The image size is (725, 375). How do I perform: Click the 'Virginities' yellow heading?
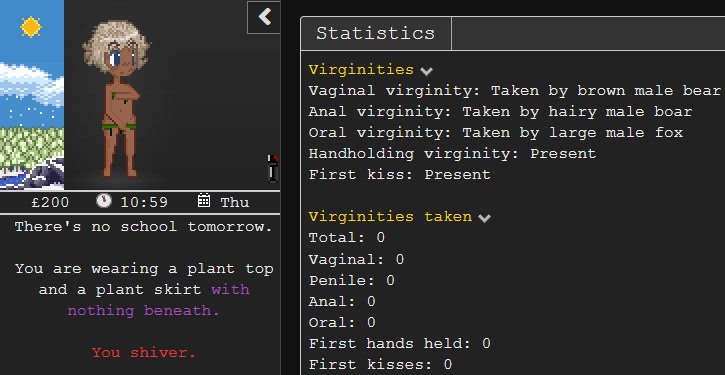(361, 70)
